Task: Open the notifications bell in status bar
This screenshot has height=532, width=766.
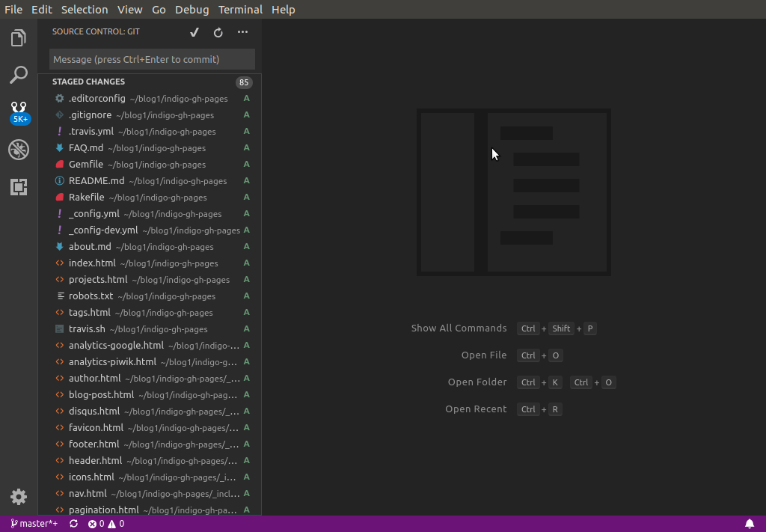Action: [x=750, y=524]
